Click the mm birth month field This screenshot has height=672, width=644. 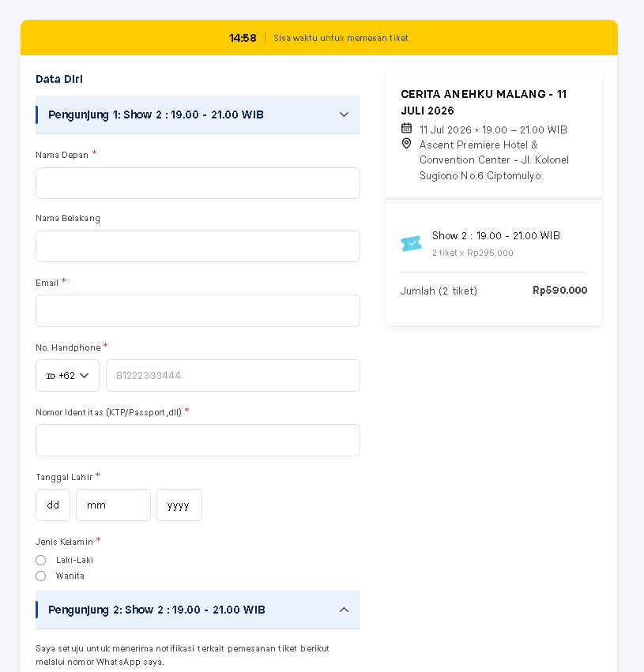click(113, 505)
